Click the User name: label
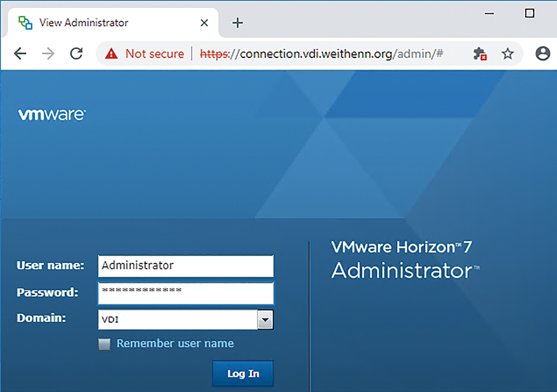This screenshot has height=392, width=557. coord(51,265)
